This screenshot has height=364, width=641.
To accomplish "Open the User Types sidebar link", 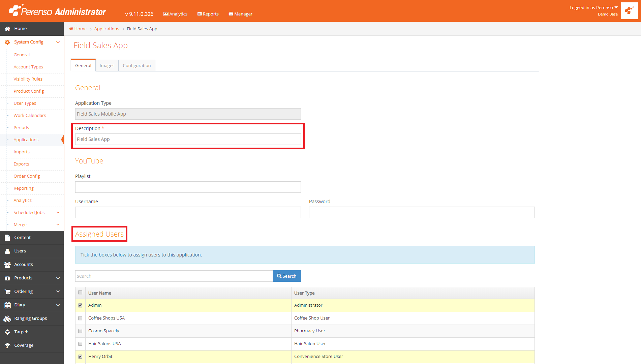I will (25, 103).
